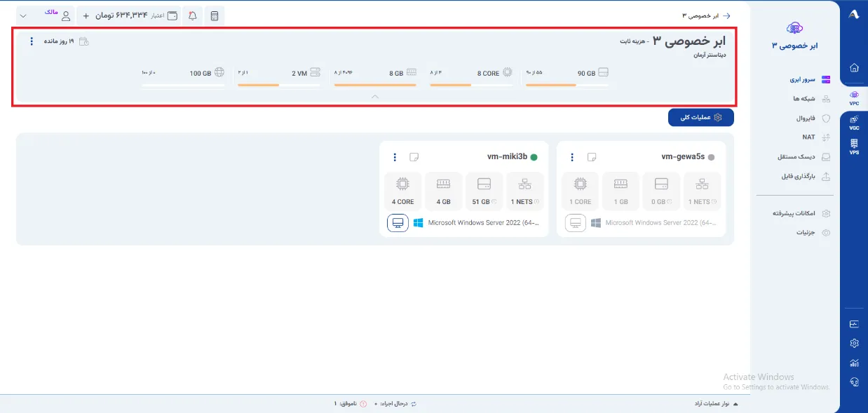Open the monitoring icon in the rail

[x=854, y=324]
